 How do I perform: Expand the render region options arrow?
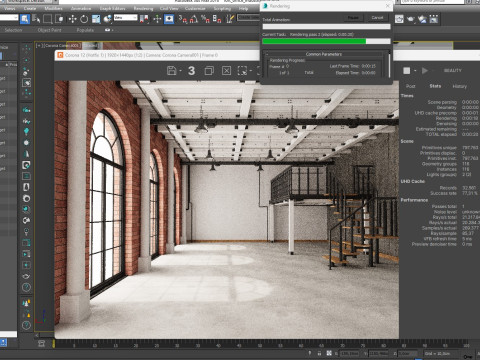pyautogui.click(x=251, y=71)
